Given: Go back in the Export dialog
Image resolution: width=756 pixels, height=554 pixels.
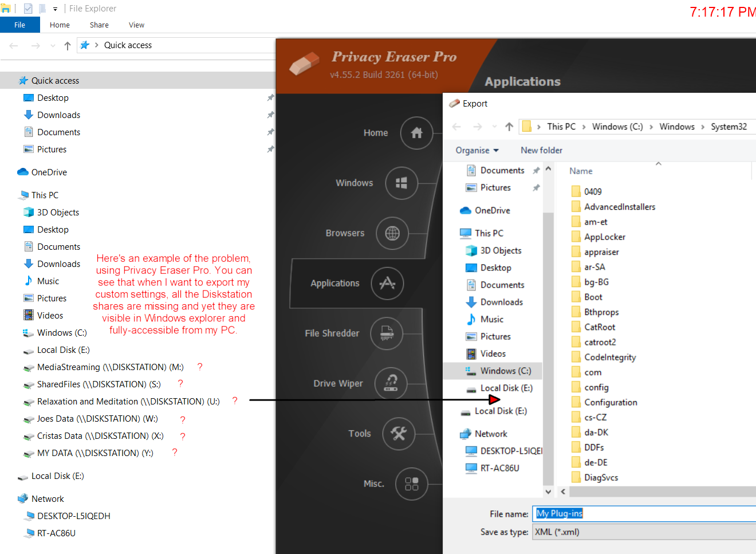Looking at the screenshot, I should pos(456,127).
